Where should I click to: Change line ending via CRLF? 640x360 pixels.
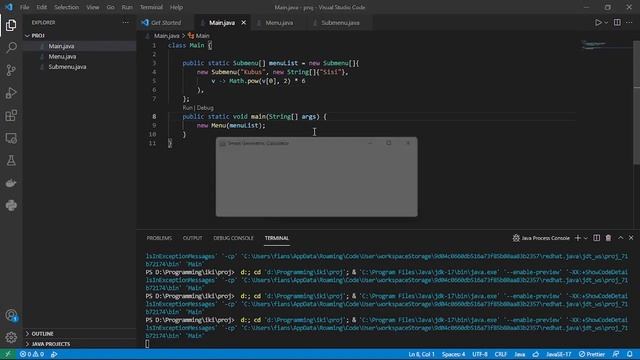(x=501, y=354)
